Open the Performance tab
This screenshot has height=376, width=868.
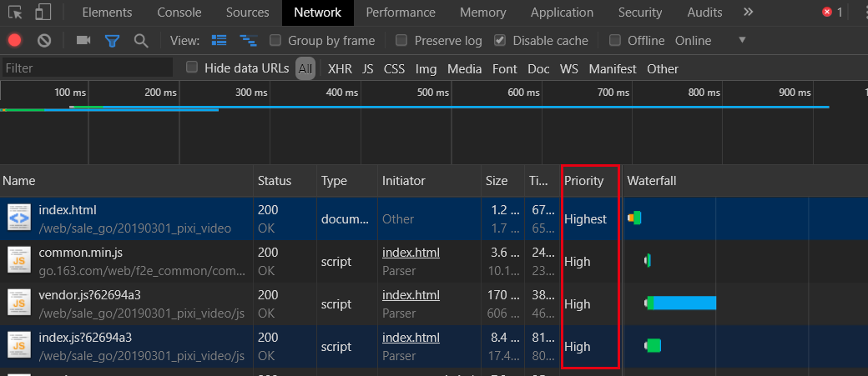click(401, 13)
